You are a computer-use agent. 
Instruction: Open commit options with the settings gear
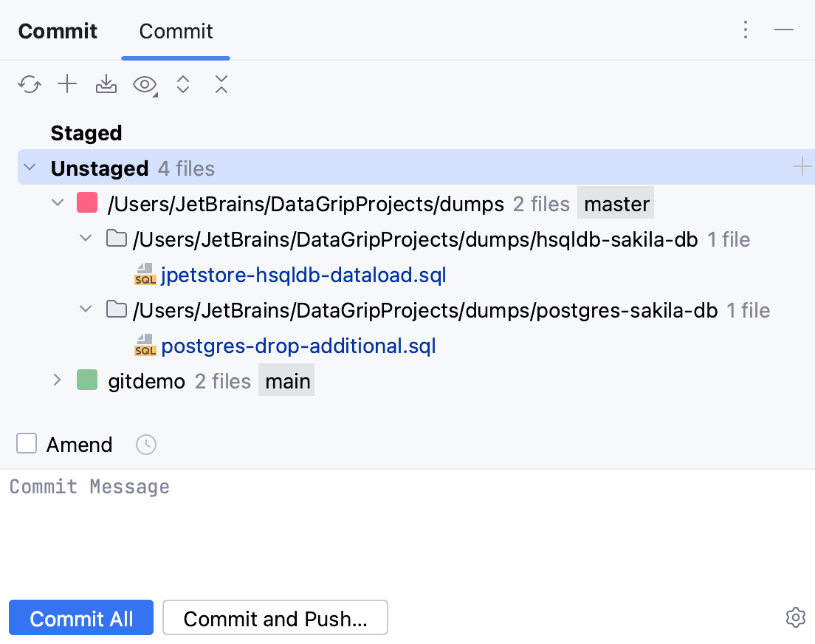pyautogui.click(x=795, y=617)
